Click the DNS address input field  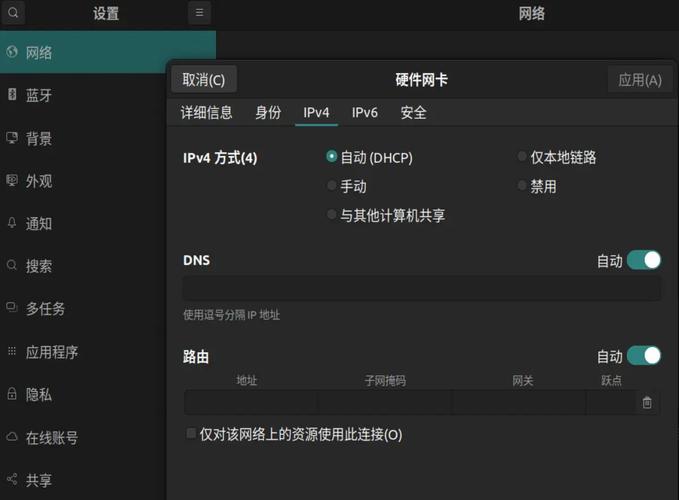pos(421,289)
